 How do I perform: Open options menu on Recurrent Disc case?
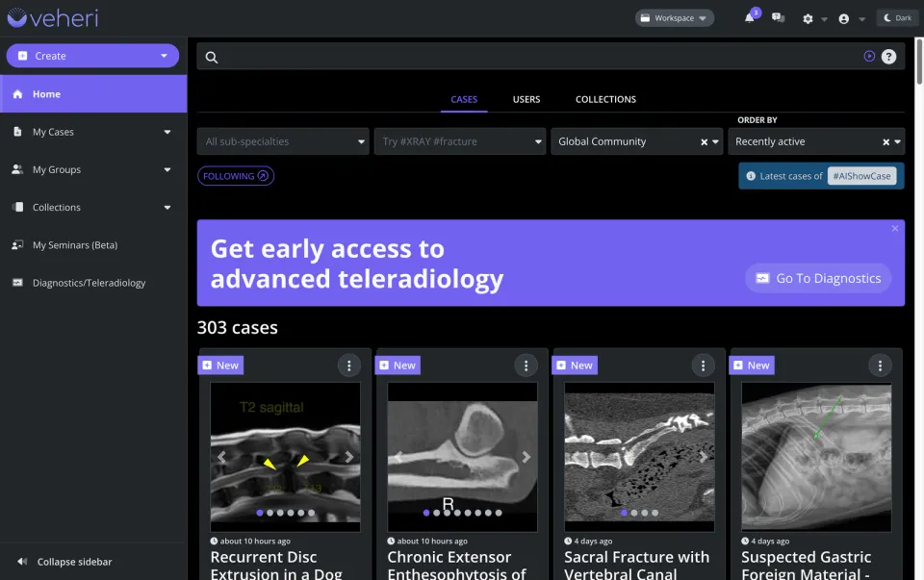348,366
